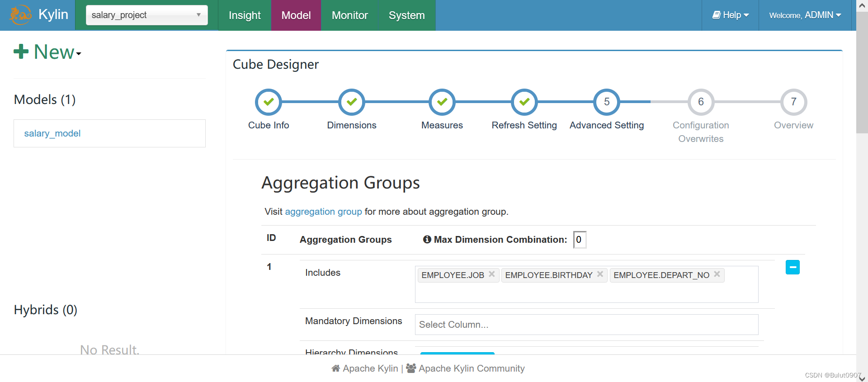This screenshot has width=868, height=382.
Task: Open the salary_project project dropdown
Action: (x=146, y=15)
